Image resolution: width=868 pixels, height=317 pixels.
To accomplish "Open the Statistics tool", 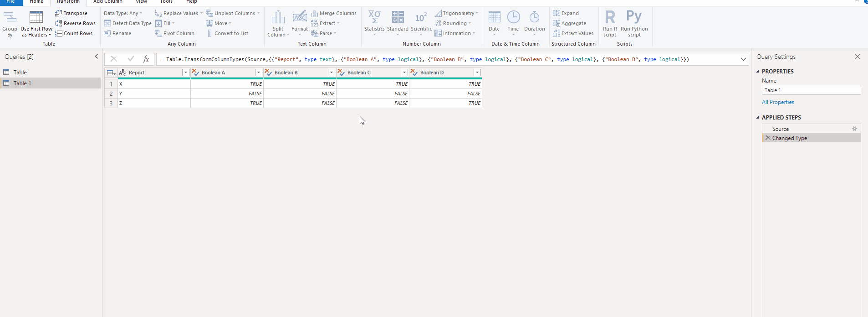I will (374, 24).
